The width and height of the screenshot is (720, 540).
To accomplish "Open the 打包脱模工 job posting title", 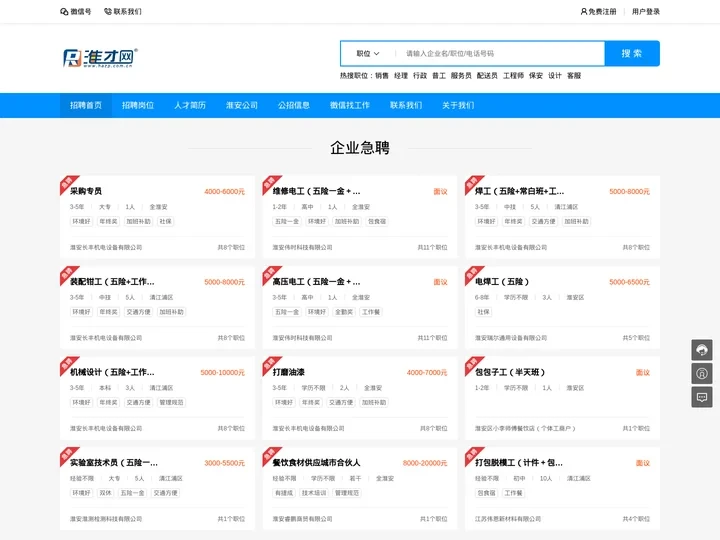I will (x=519, y=462).
